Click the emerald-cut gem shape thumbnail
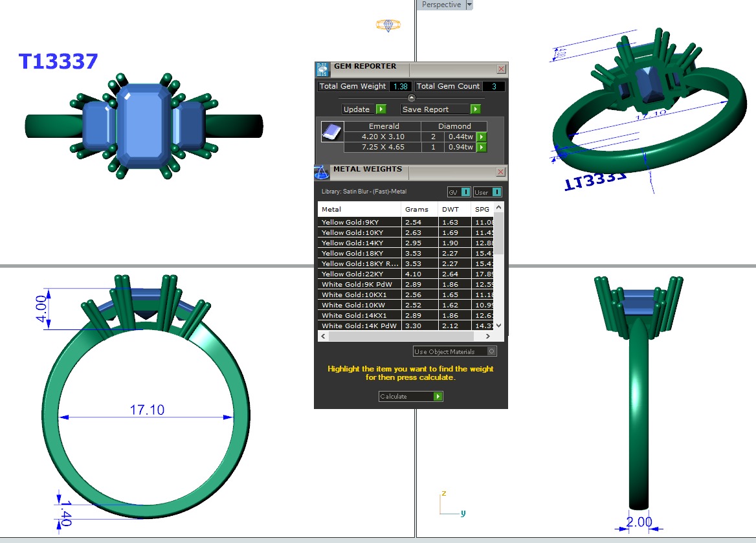 330,132
